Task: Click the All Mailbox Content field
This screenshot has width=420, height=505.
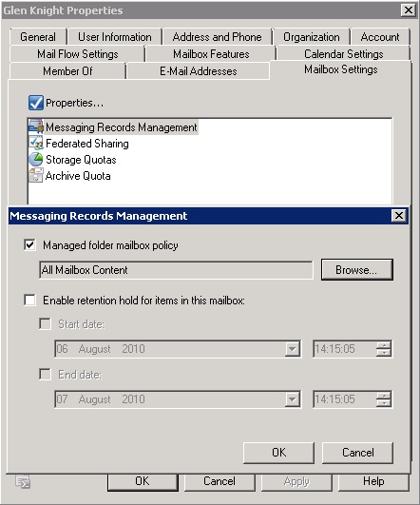Action: [176, 270]
